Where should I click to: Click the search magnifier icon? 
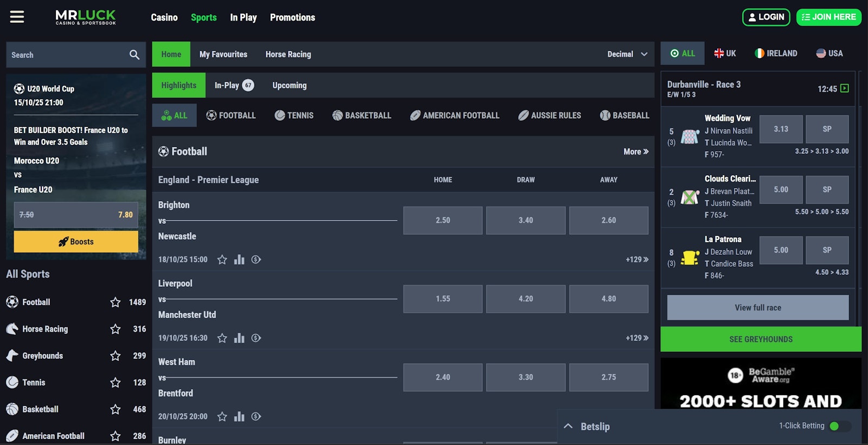click(x=134, y=55)
